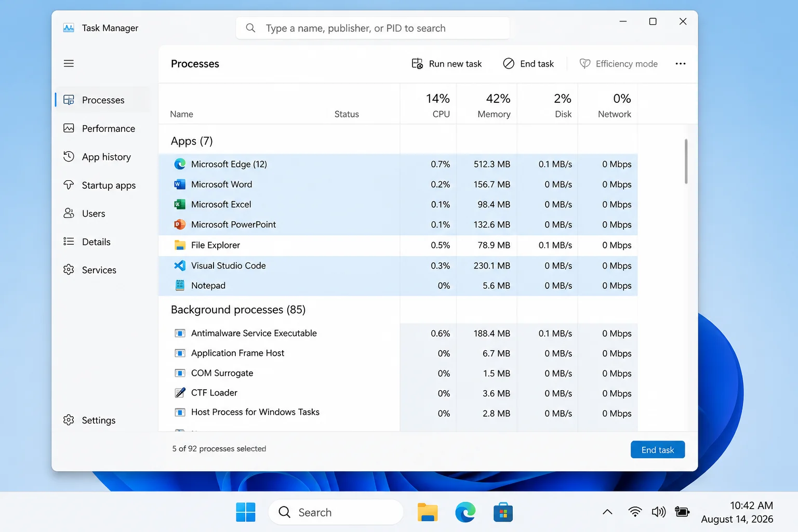Click the Notepad process icon

point(180,285)
